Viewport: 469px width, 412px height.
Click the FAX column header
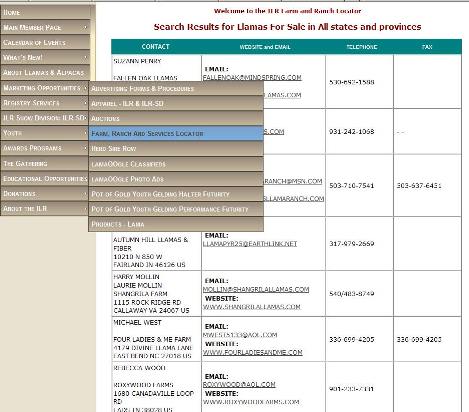click(427, 47)
